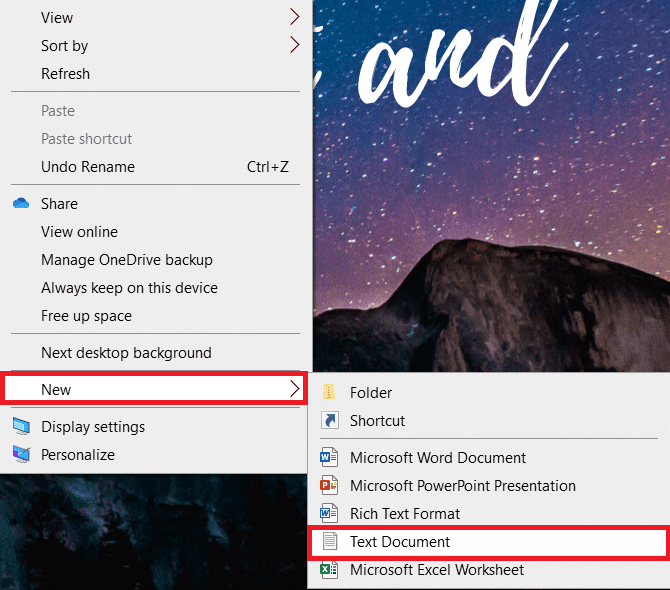
Task: Click the Rich Text Format icon
Action: pos(327,514)
